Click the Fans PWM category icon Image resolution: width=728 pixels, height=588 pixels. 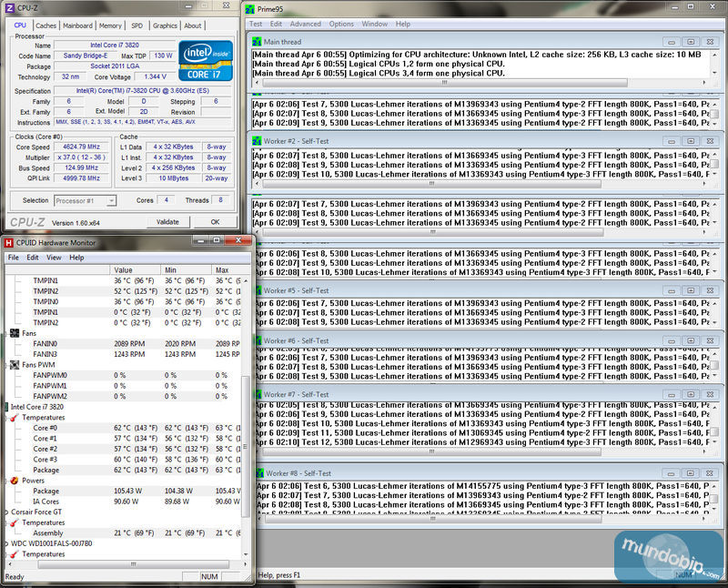click(x=15, y=365)
